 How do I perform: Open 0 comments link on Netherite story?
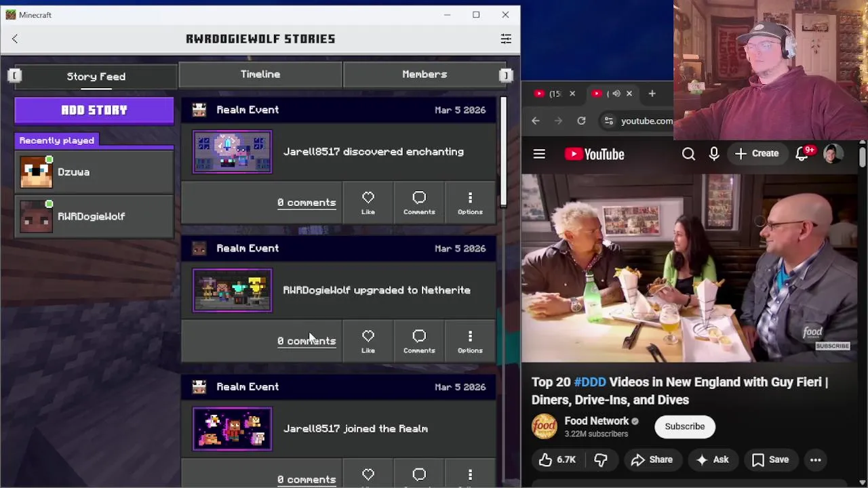click(307, 341)
